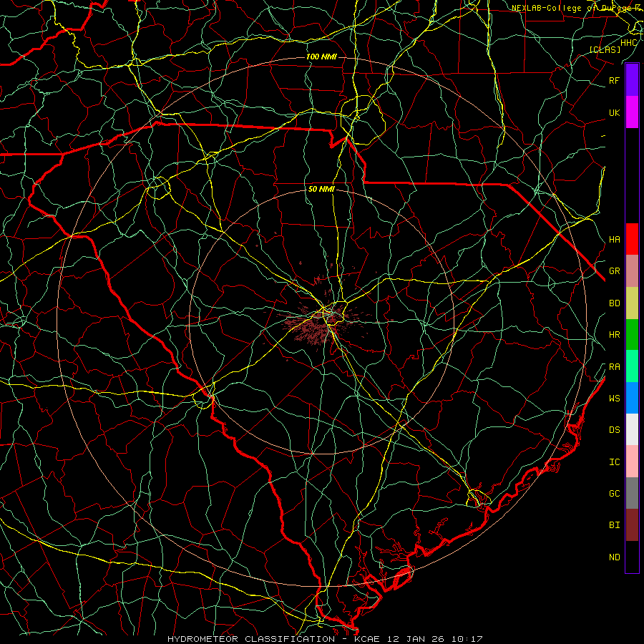This screenshot has width=644, height=644.
Task: Pick the HR green legend swatch
Action: [632, 335]
